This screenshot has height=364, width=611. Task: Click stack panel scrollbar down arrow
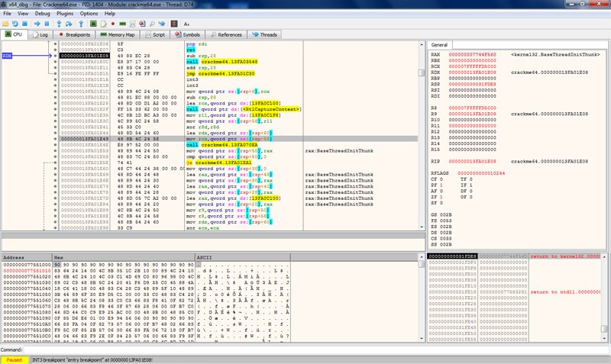[604, 338]
